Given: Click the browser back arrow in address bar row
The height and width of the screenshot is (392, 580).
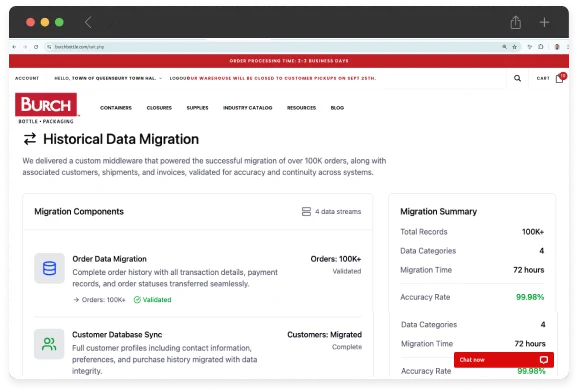Looking at the screenshot, I should [14, 47].
